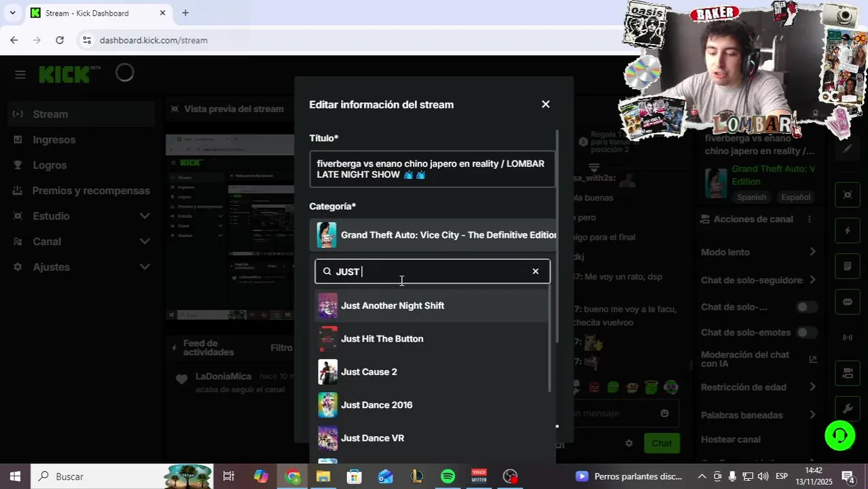Choose Just Cause 2 from results
Image resolution: width=868 pixels, height=489 pixels.
431,372
